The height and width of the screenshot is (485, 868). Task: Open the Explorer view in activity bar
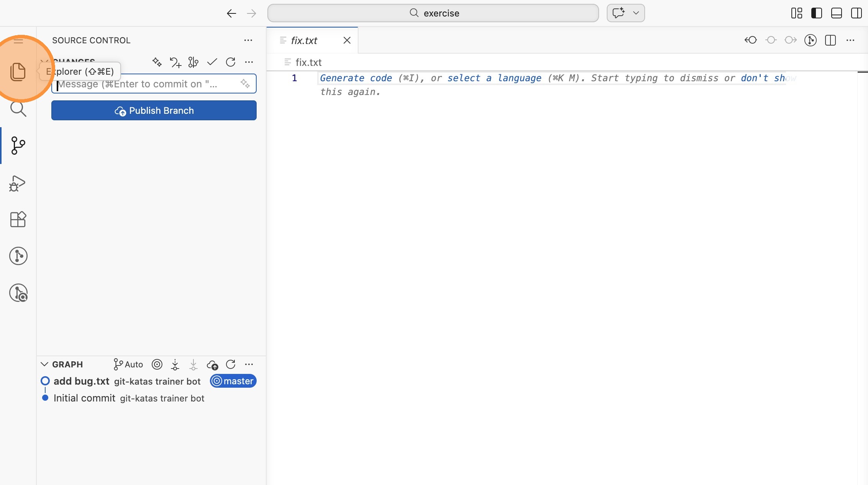18,72
